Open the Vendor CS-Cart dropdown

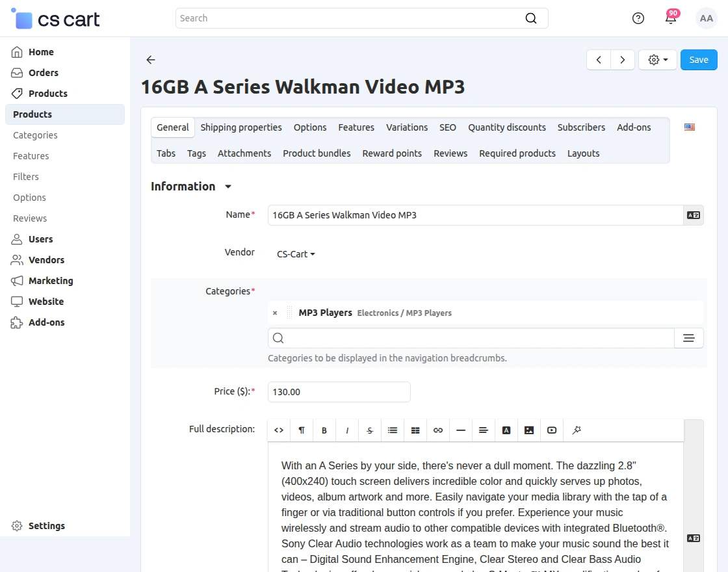point(296,254)
